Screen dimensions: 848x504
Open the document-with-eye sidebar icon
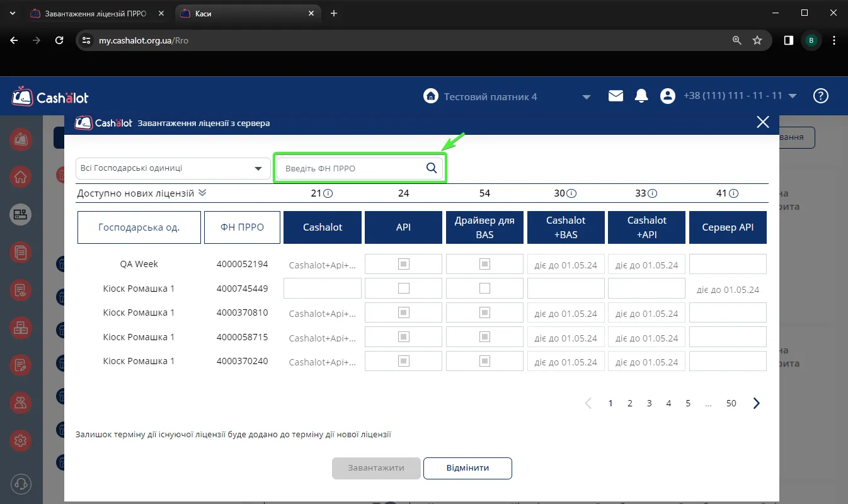click(x=21, y=290)
